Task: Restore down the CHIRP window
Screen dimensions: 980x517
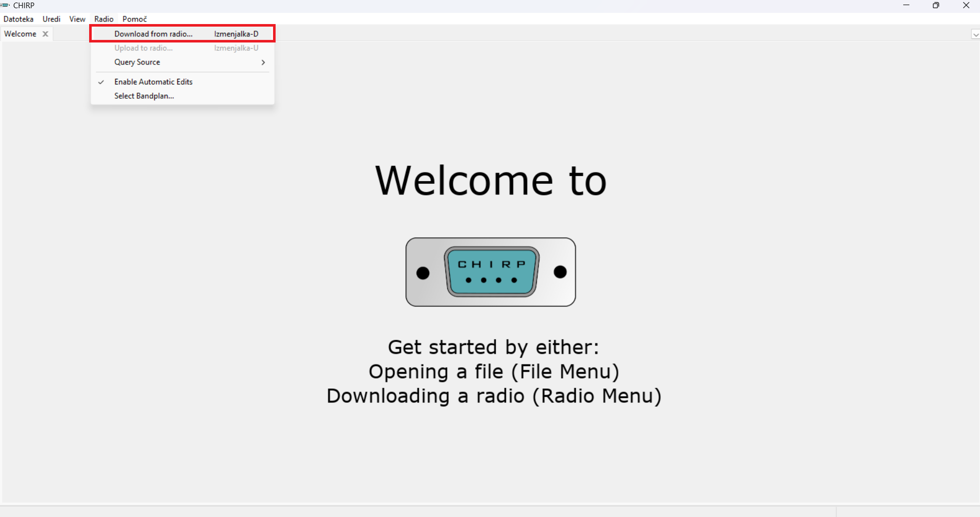Action: coord(936,6)
